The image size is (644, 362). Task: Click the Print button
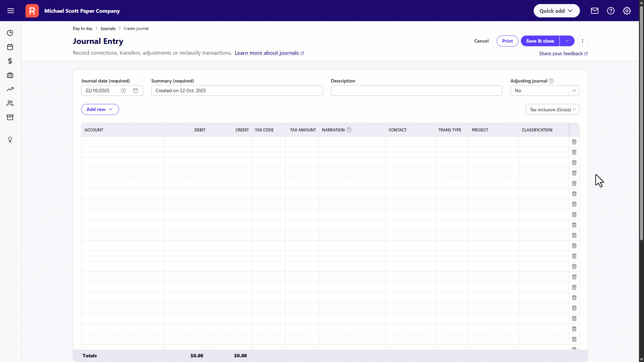[507, 41]
